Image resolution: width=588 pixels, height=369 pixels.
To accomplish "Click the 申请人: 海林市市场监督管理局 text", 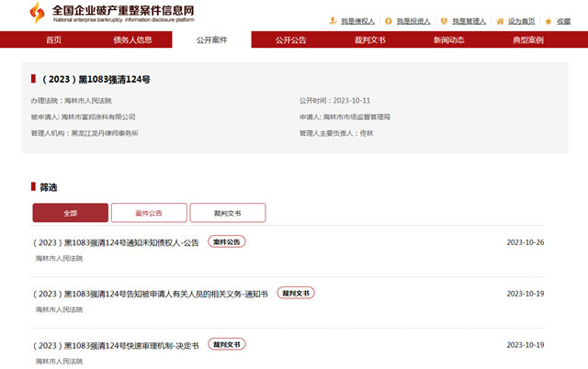I will (345, 117).
